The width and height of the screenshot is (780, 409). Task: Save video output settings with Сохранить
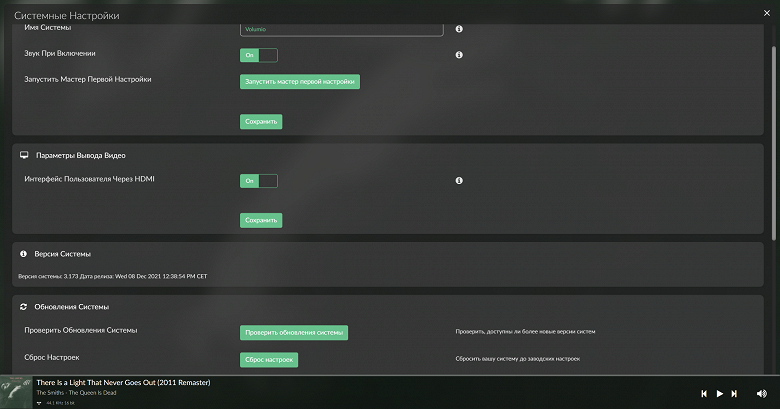(x=261, y=220)
